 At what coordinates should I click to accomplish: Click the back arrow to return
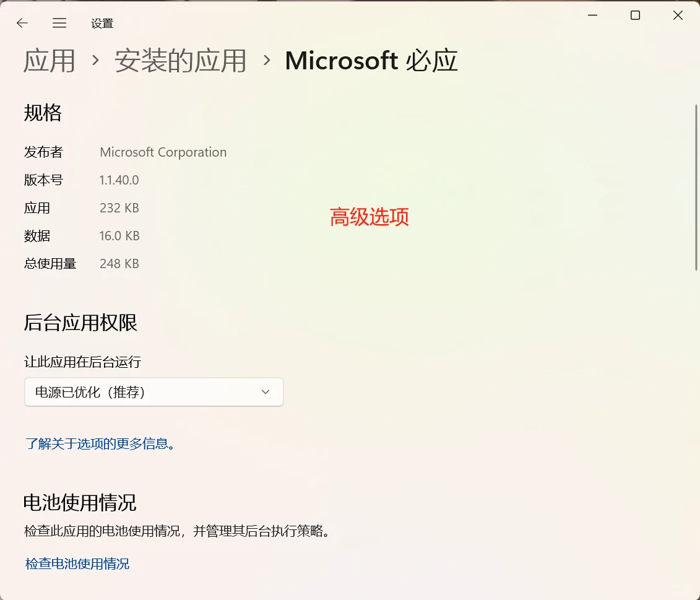(x=22, y=23)
